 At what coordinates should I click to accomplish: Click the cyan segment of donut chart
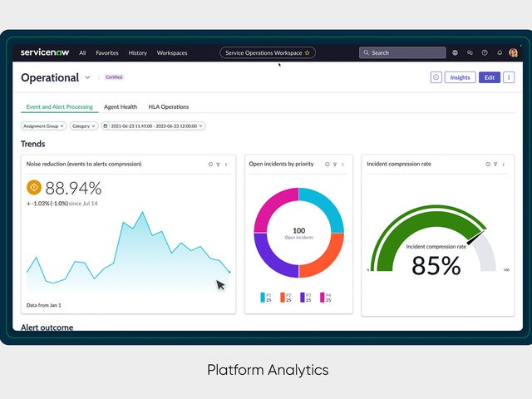point(325,207)
